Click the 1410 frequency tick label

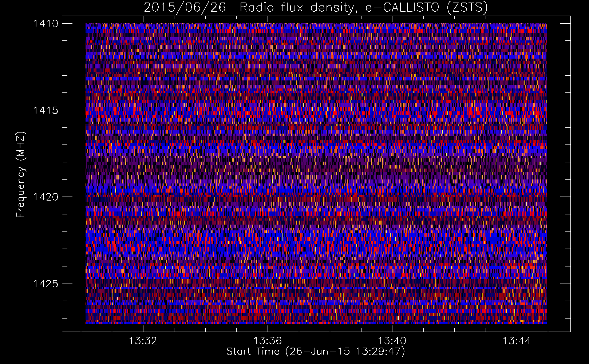(46, 24)
